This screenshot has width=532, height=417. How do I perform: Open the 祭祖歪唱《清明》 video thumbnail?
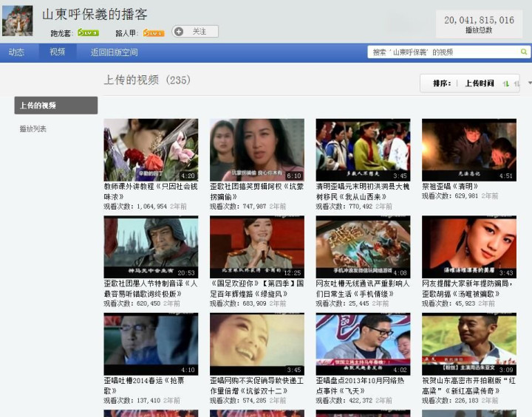pyautogui.click(x=468, y=150)
